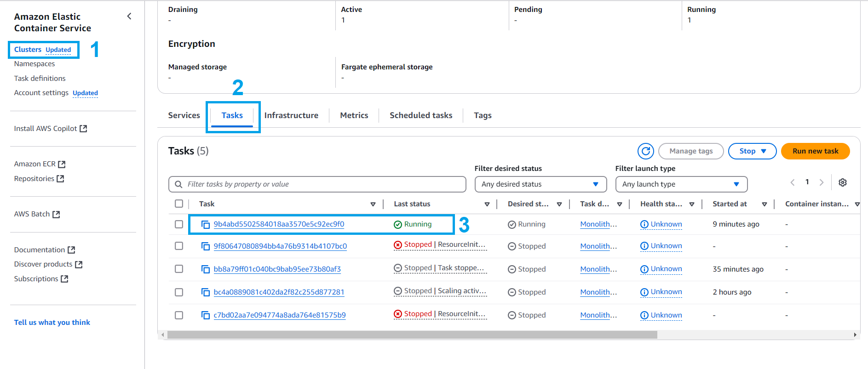This screenshot has height=369, width=868.
Task: Click the external link icon beside Repositories
Action: 60,179
